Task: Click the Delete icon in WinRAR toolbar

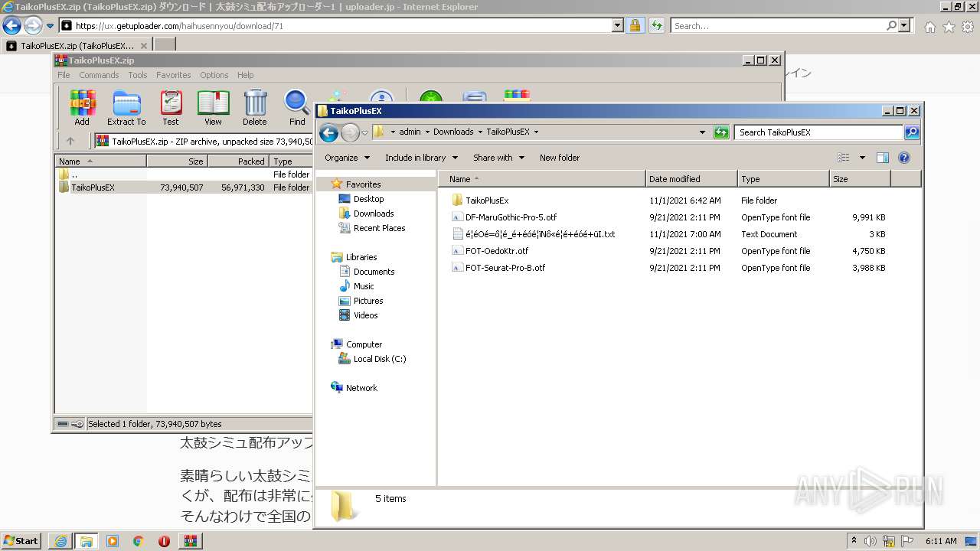Action: point(255,107)
